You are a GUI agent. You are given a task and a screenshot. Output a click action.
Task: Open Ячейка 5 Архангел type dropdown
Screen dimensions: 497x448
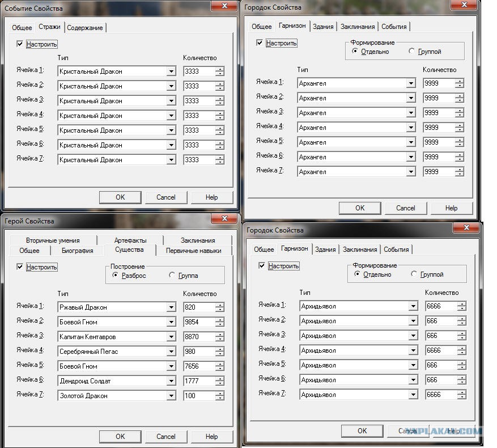coord(411,142)
